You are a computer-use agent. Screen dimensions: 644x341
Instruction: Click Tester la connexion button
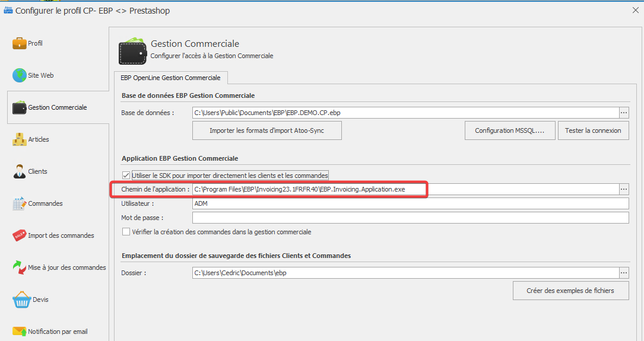[x=593, y=130]
